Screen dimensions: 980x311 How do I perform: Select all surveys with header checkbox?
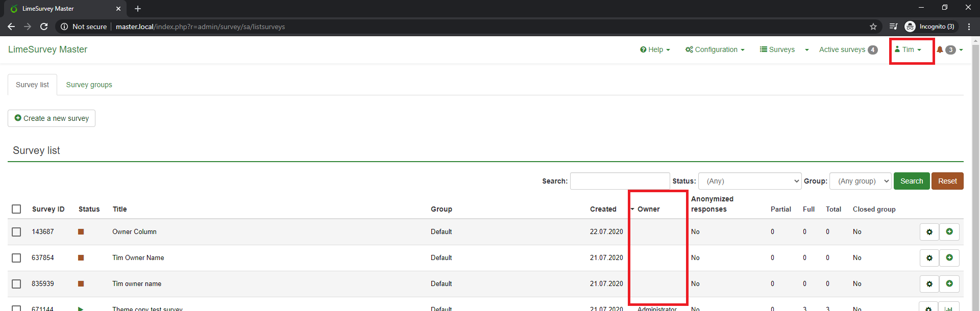pos(16,209)
